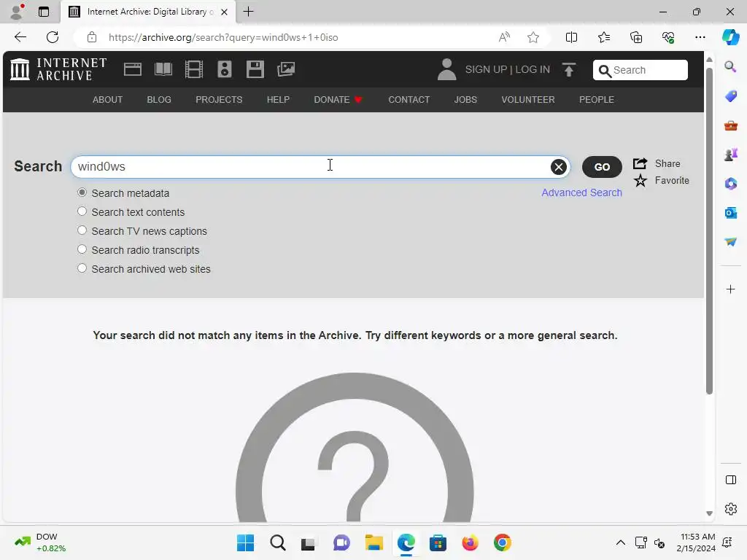Click the SIGN UP link
The width and height of the screenshot is (747, 560).
click(486, 69)
